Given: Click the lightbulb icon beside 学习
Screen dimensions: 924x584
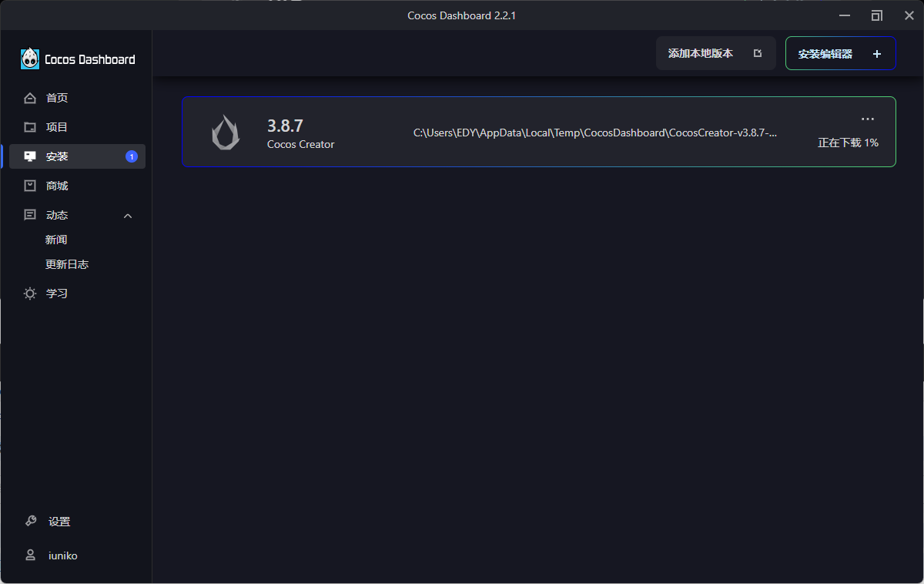Looking at the screenshot, I should pos(30,294).
